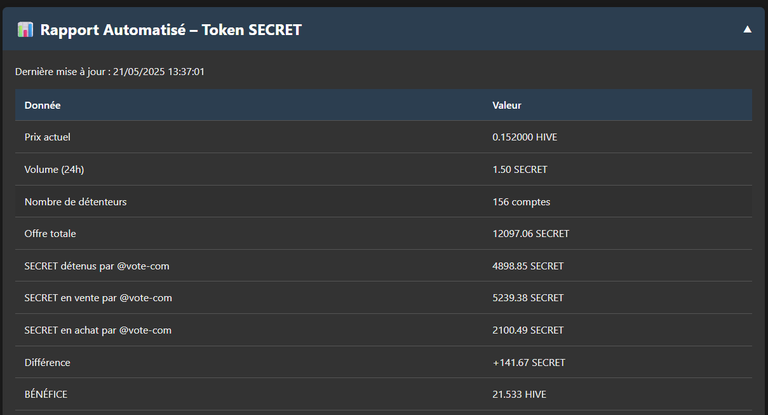Click the 0.152000 HIVE price value
Image resolution: width=768 pixels, height=415 pixels.
point(525,137)
